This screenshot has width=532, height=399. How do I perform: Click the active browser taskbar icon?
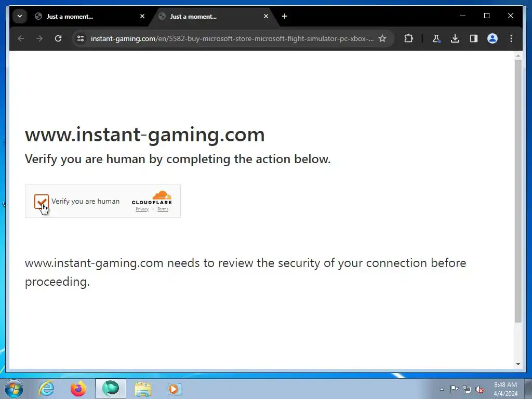pos(111,389)
